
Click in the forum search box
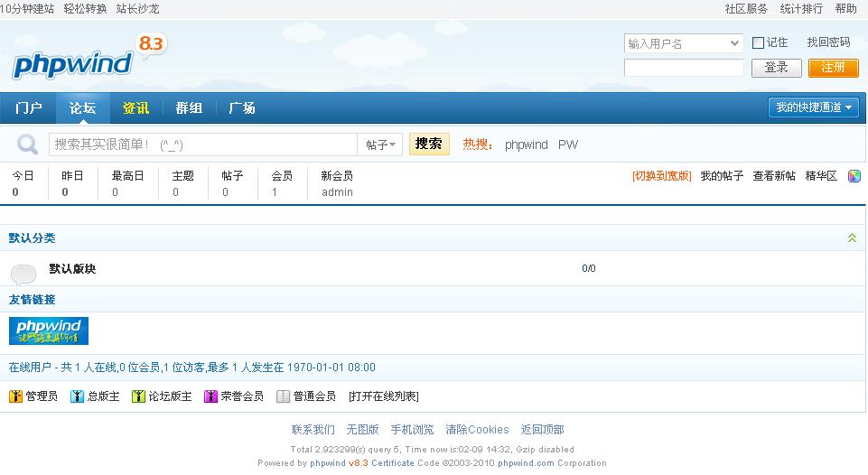click(203, 144)
